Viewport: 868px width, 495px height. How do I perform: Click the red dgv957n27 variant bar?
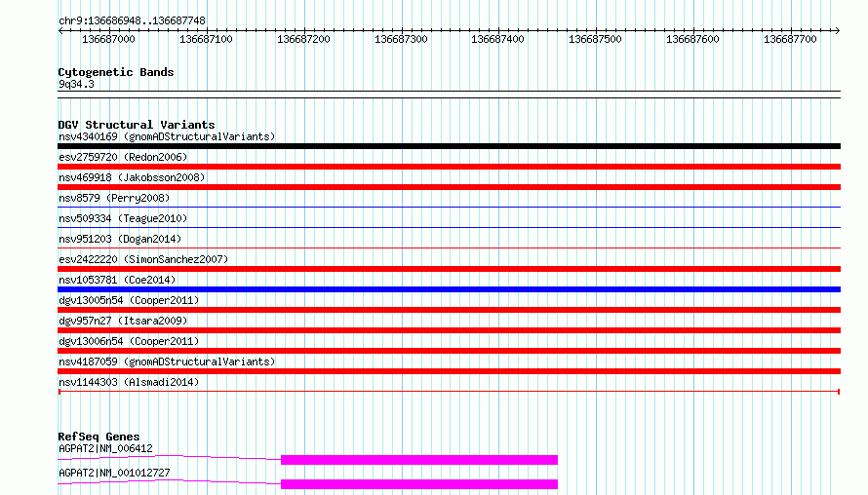tap(449, 330)
